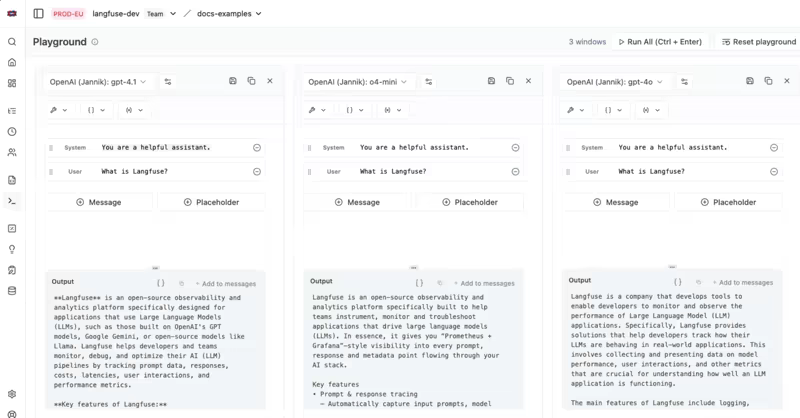Add gpt-4o output to messages
This screenshot has width=800, height=418.
coord(743,282)
